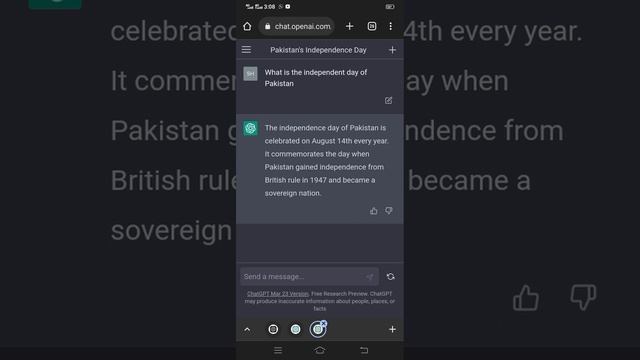Open the browser tab switcher counter
Screen dimensions: 640x360
click(x=372, y=27)
